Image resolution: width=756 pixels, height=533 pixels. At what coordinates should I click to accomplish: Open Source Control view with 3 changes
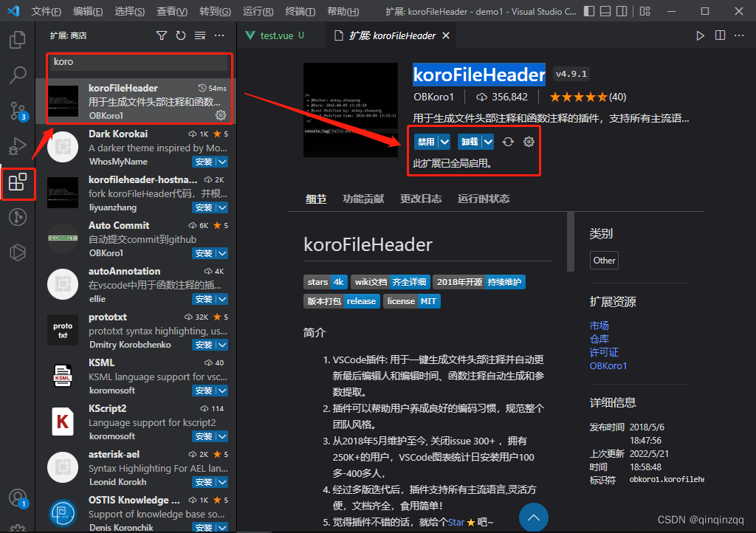pos(18,111)
